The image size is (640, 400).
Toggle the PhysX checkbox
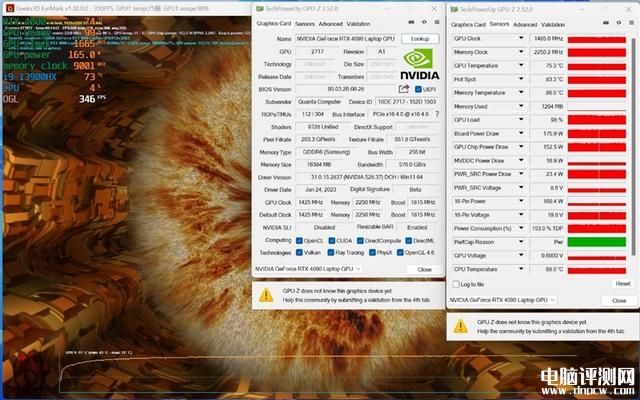372,253
